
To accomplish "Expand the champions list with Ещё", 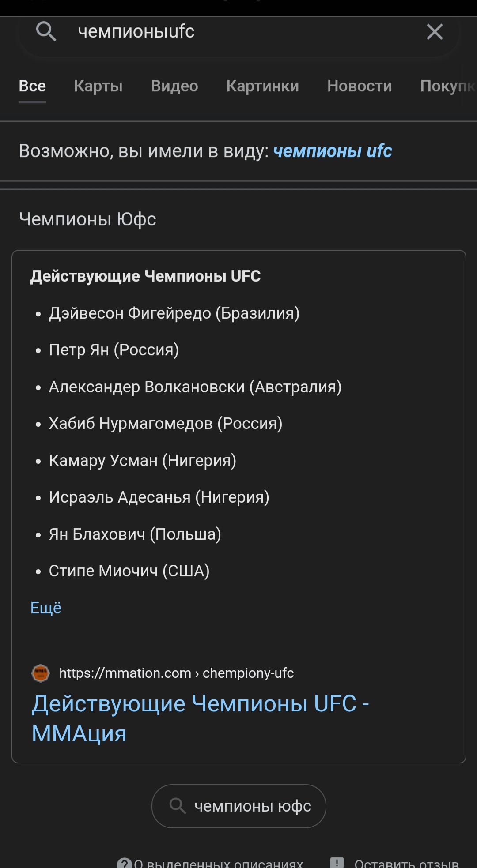I will (x=46, y=608).
